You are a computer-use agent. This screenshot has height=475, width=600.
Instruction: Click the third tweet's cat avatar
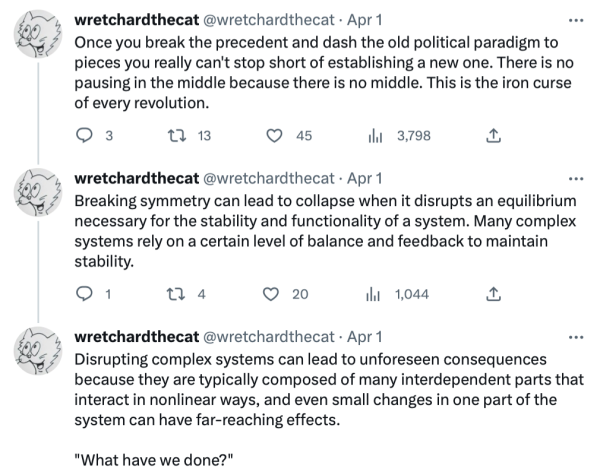pos(38,355)
